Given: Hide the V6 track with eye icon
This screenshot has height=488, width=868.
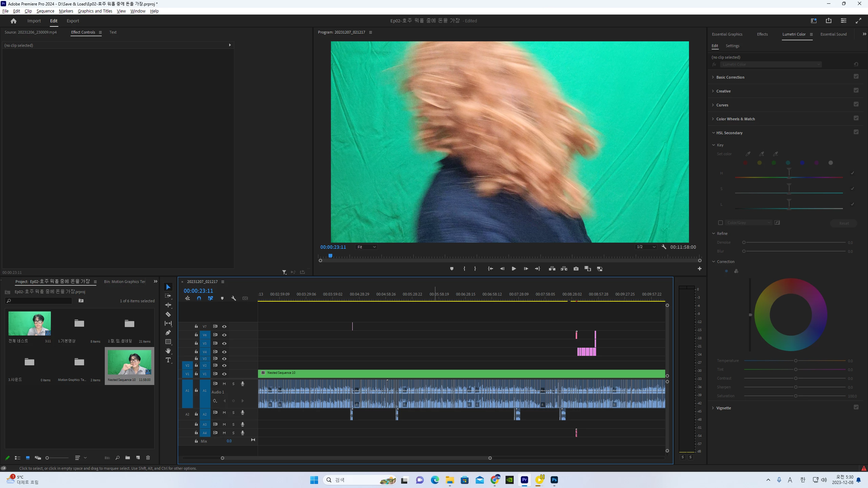Looking at the screenshot, I should [x=224, y=335].
